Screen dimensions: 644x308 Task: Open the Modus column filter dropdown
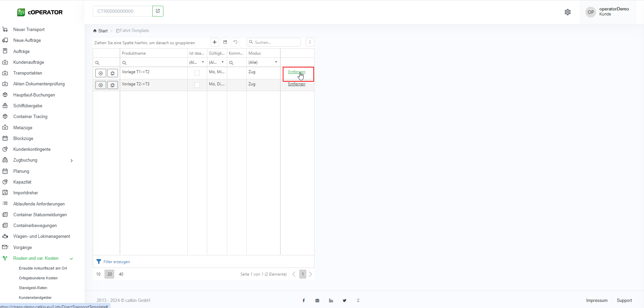point(276,62)
